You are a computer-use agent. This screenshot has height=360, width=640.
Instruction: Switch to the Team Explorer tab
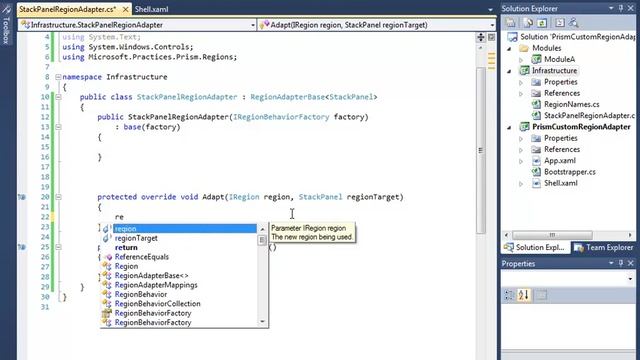coord(604,247)
